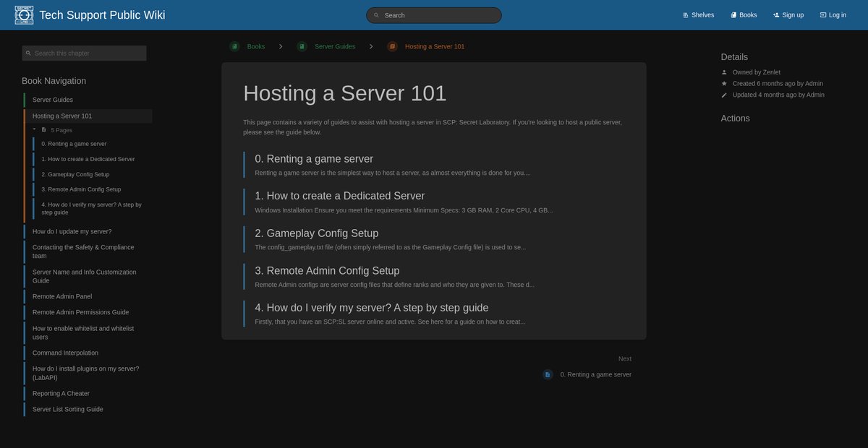Click the orange chapter breadcrumb icon
This screenshot has width=868, height=448.
point(392,46)
